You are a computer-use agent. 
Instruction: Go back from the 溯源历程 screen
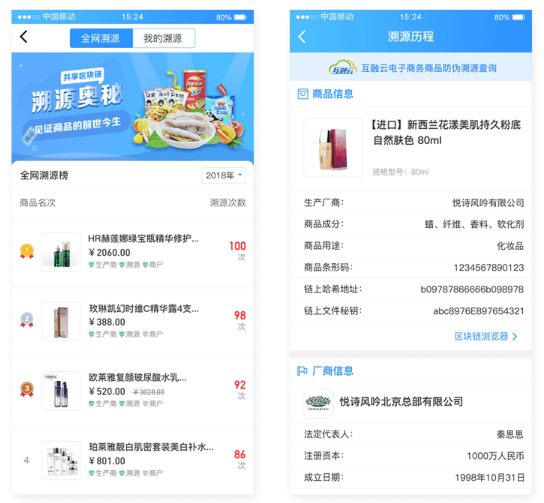[302, 37]
